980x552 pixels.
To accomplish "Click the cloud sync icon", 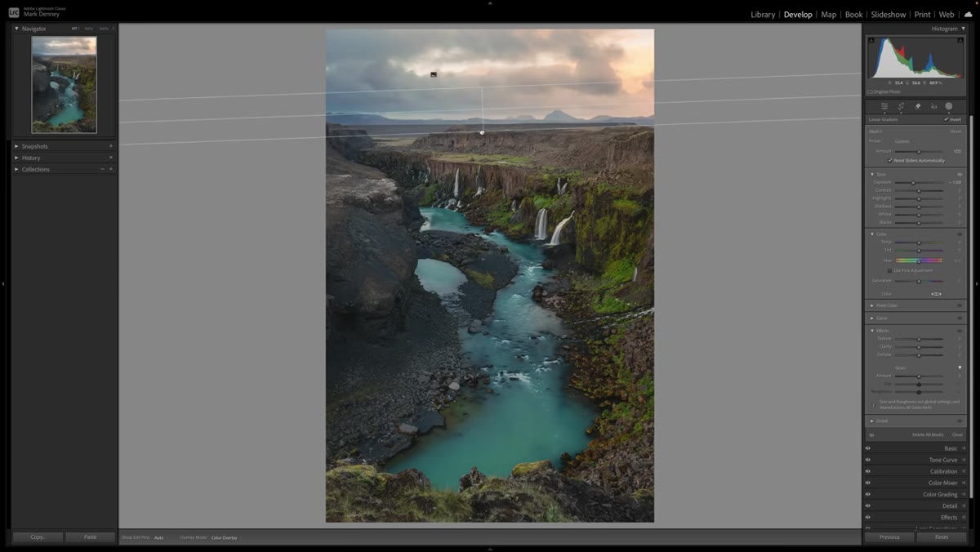I will point(968,14).
